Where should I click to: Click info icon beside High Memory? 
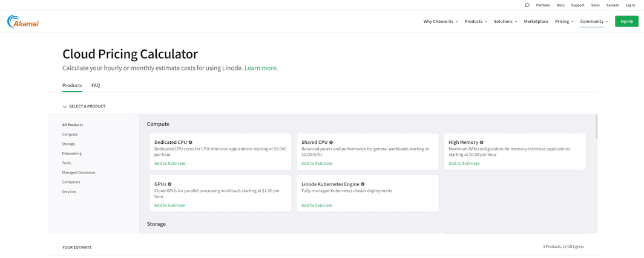coord(482,143)
